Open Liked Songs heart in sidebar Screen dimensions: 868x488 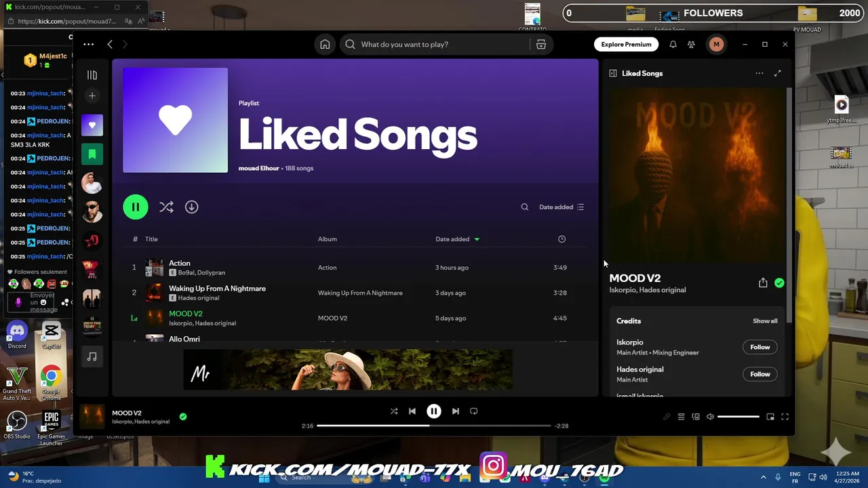(x=92, y=125)
